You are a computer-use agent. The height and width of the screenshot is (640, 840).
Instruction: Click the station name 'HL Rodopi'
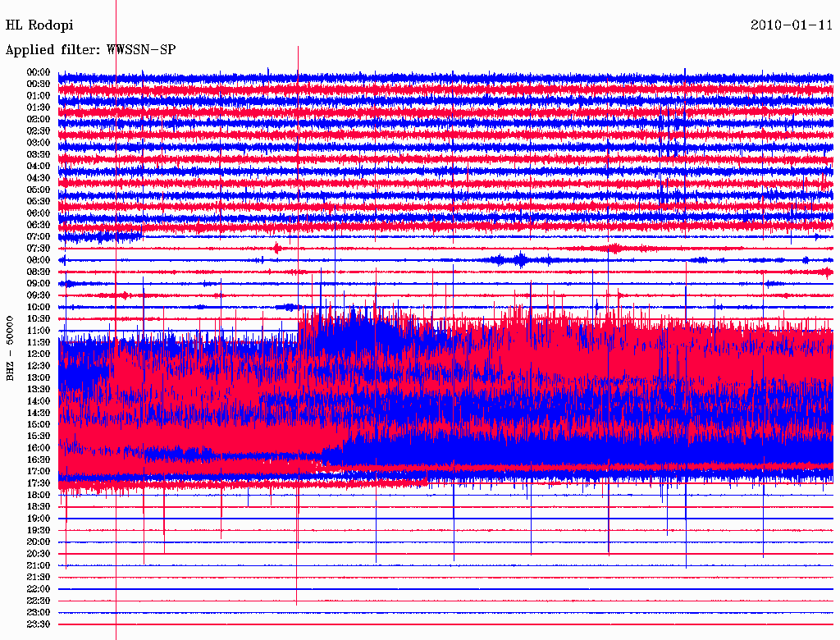coord(39,25)
